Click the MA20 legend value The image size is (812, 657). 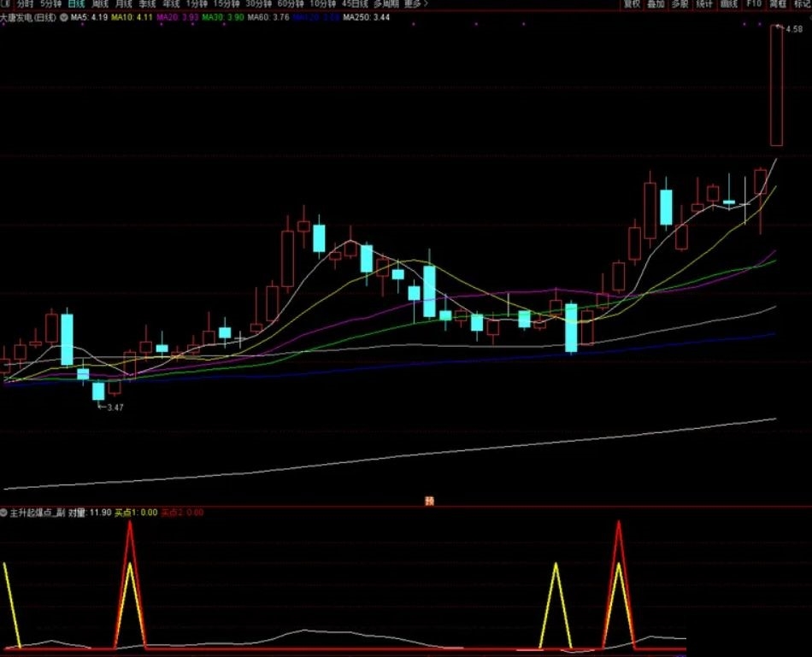click(177, 18)
